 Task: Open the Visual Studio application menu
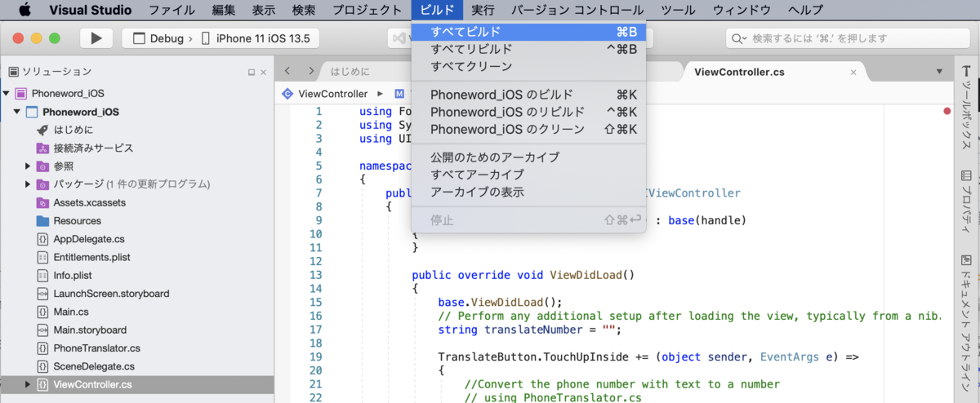click(x=89, y=10)
